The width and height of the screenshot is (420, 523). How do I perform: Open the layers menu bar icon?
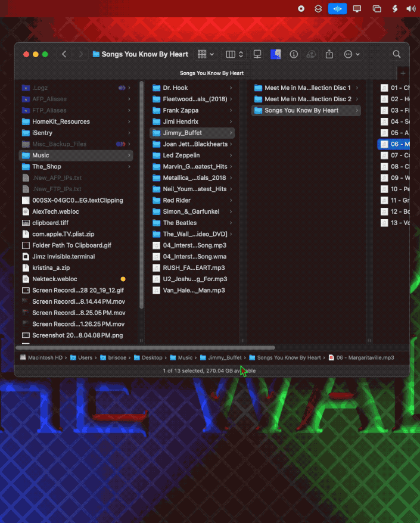coord(318,9)
